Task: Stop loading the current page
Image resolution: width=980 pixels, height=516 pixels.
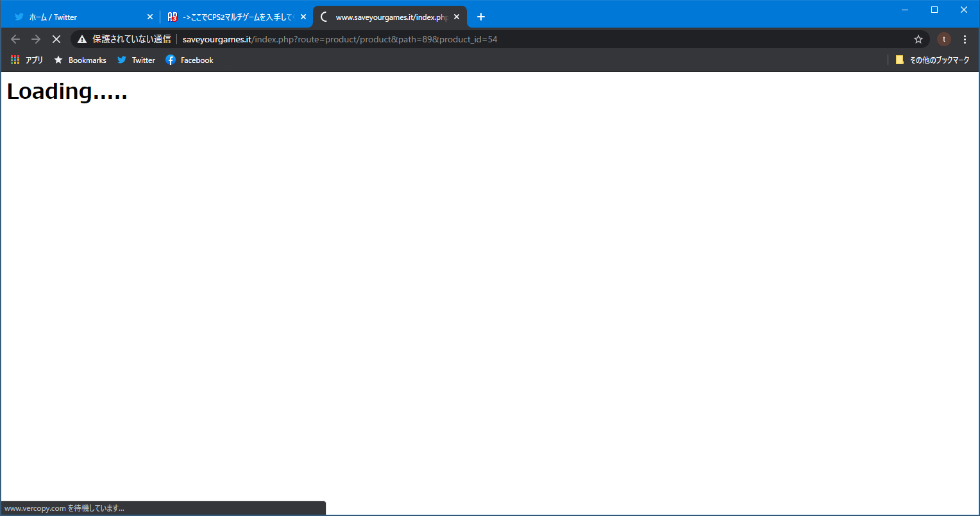Action: click(x=56, y=39)
